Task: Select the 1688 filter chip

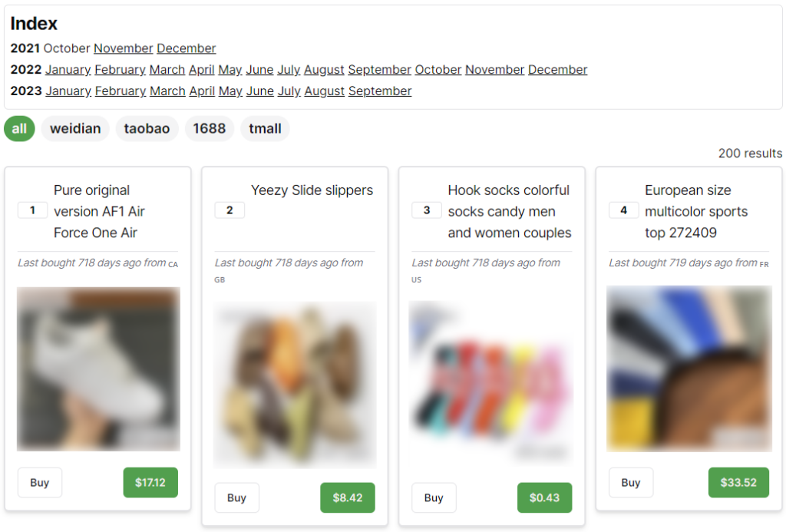Action: coord(210,129)
